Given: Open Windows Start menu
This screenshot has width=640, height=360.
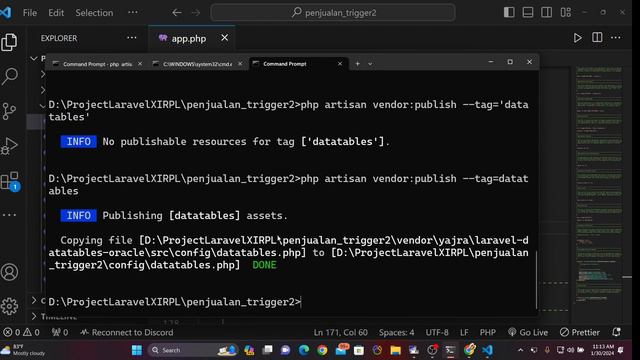Looking at the screenshot, I should [x=137, y=350].
